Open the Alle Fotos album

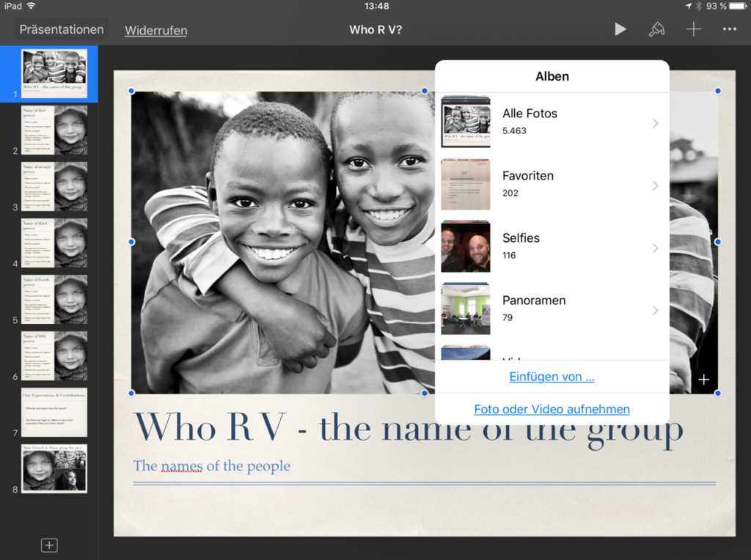click(x=552, y=122)
